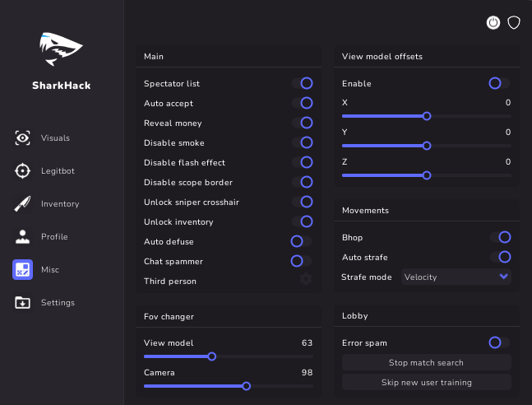This screenshot has height=405, width=532.
Task: Click the SharkHack shark logo
Action: [x=62, y=49]
